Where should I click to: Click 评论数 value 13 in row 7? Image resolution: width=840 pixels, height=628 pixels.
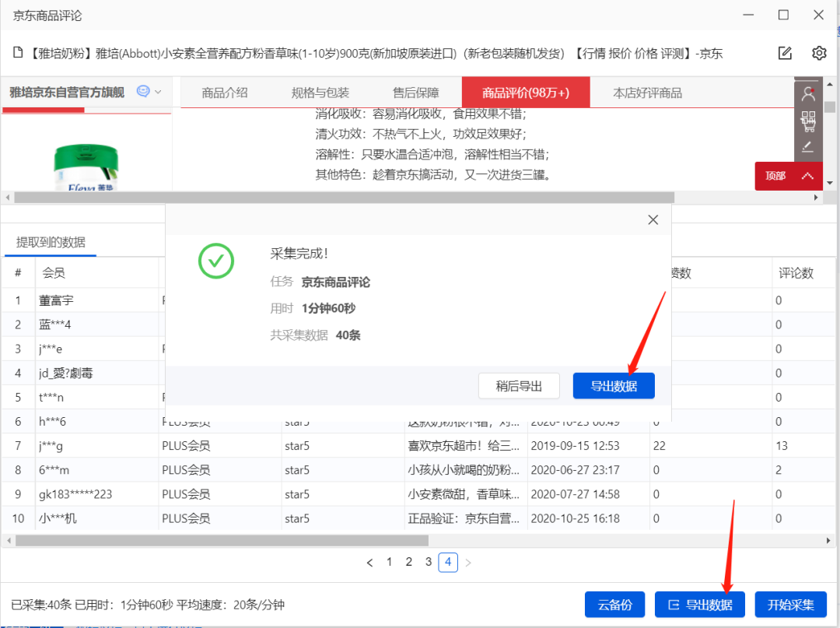(x=782, y=446)
